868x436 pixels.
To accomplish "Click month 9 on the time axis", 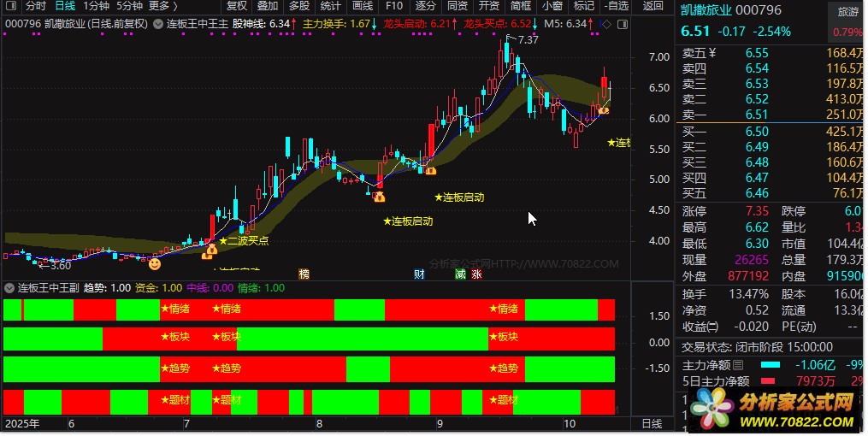I will [x=440, y=424].
